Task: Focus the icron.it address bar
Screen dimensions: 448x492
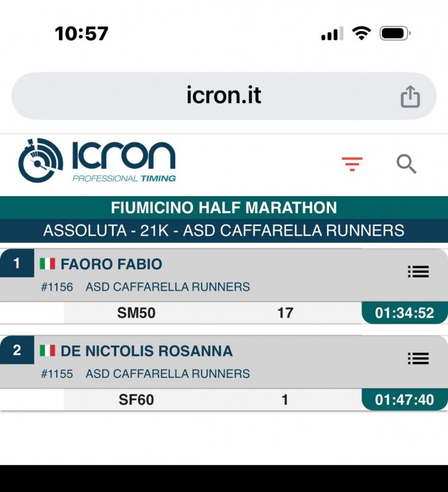Action: (224, 96)
